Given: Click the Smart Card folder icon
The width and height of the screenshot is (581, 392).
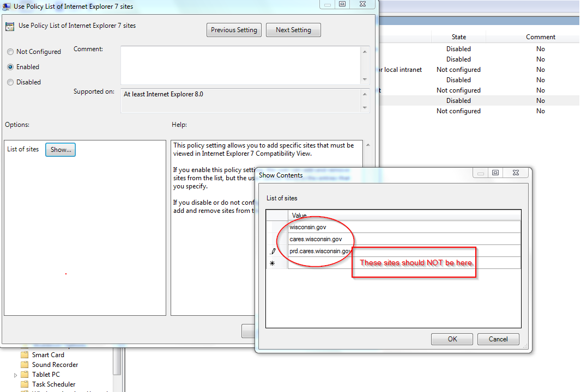Looking at the screenshot, I should [25, 354].
